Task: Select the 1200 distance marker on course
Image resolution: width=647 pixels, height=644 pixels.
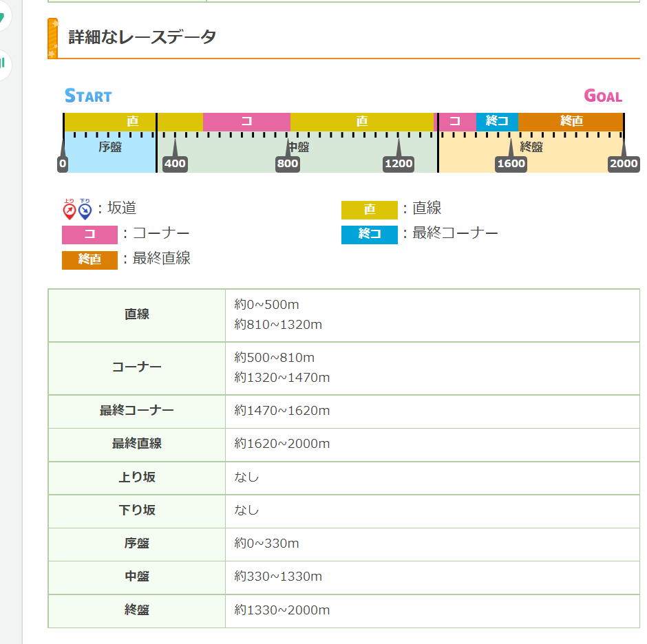Action: 399,164
